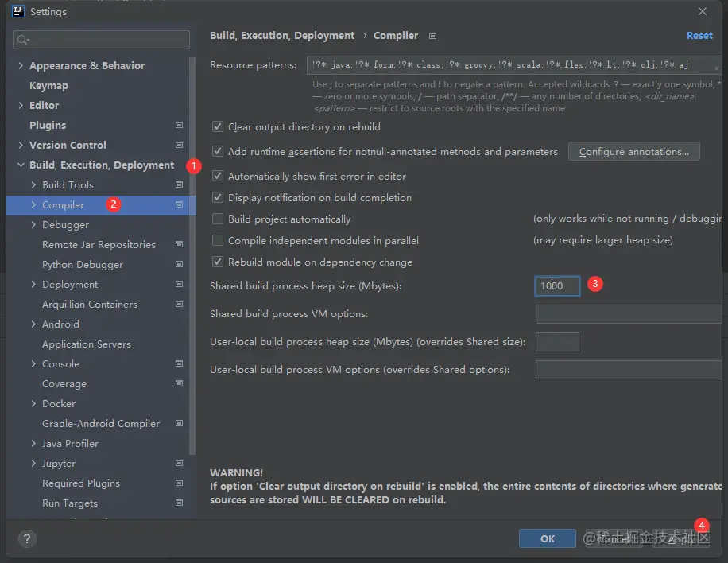Enable Compile independent modules in parallel

click(x=217, y=240)
